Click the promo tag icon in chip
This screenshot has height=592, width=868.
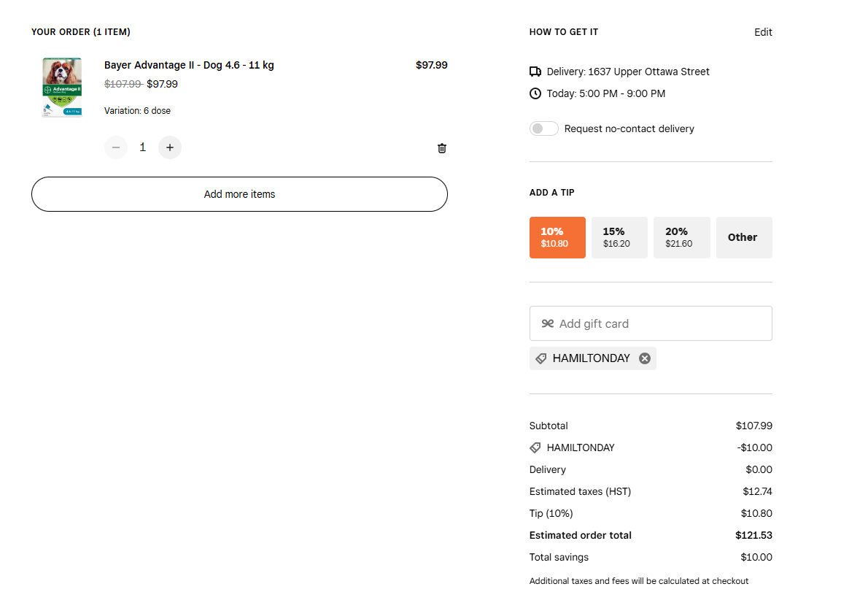[540, 358]
